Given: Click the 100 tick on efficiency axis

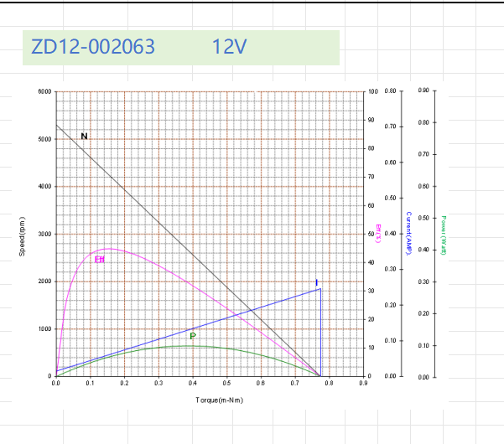Looking at the screenshot, I should [372, 91].
